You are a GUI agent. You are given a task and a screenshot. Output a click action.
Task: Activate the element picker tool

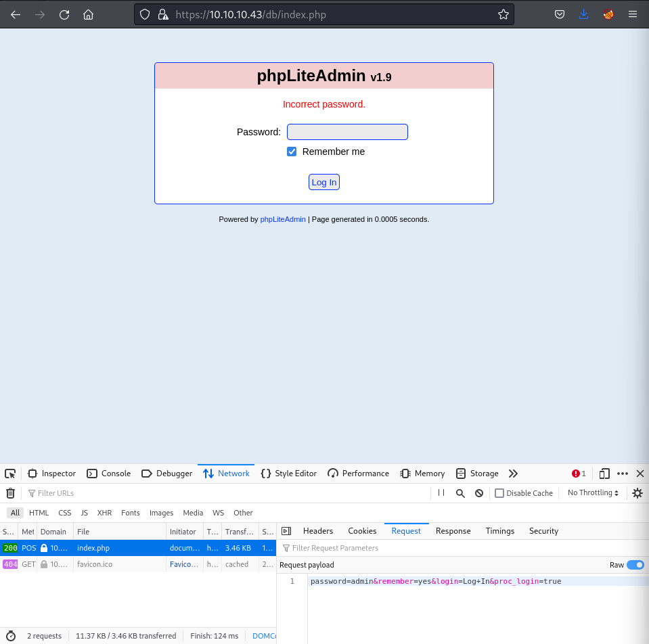pos(10,474)
